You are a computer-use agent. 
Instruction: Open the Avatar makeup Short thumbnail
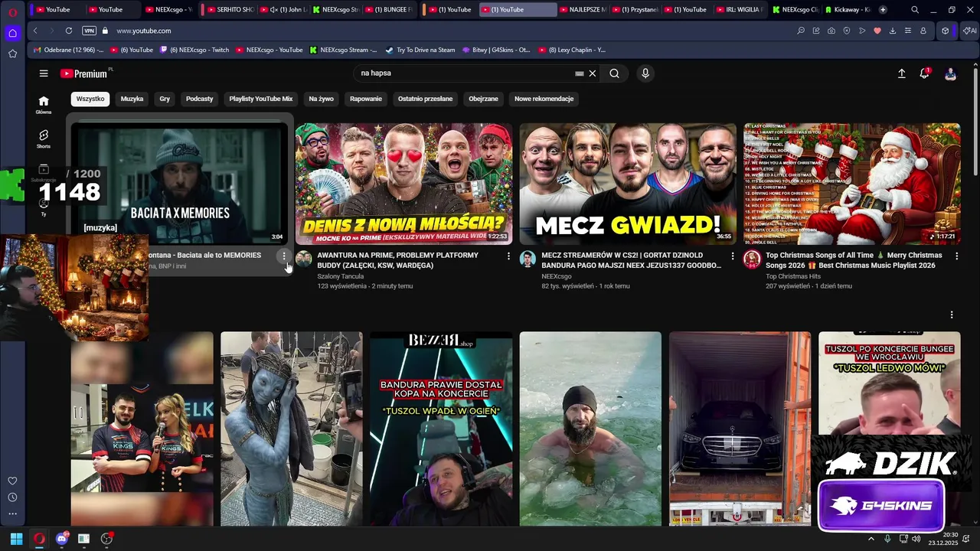point(292,429)
